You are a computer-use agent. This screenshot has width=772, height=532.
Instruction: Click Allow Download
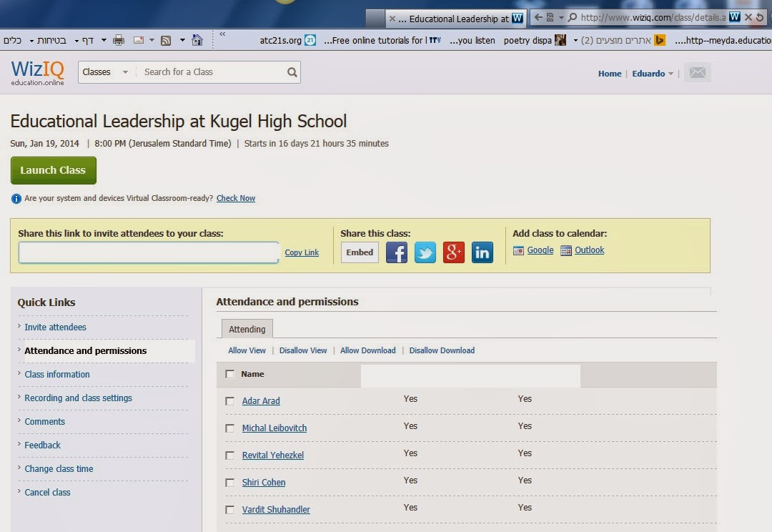click(x=368, y=350)
